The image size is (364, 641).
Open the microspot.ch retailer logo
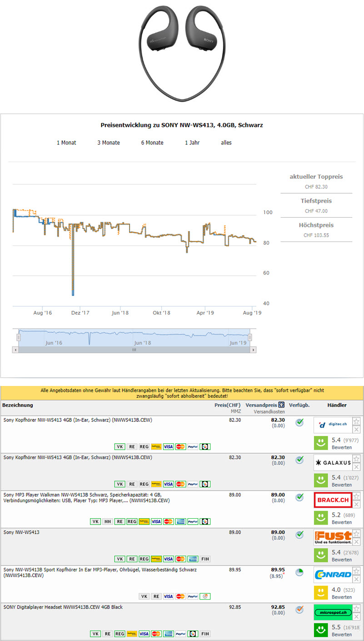pos(333,612)
